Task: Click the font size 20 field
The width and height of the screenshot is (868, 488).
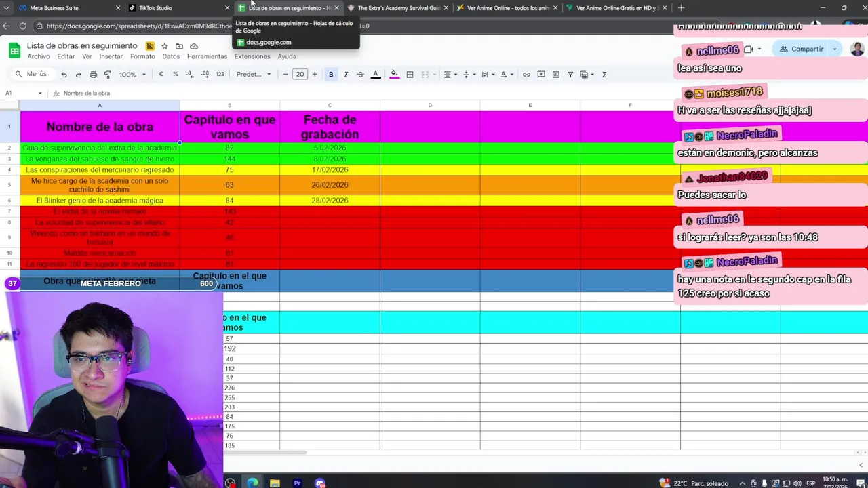Action: coord(300,75)
